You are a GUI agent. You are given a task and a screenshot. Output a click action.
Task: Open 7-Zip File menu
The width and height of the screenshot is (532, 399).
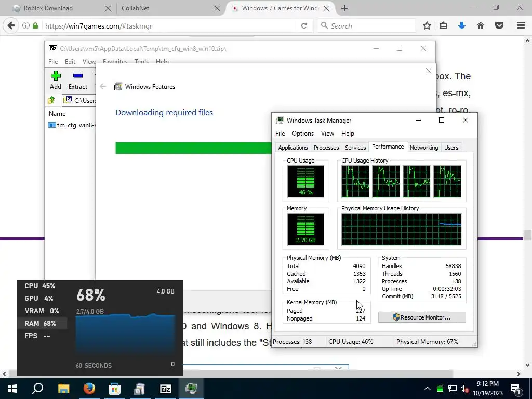[53, 62]
